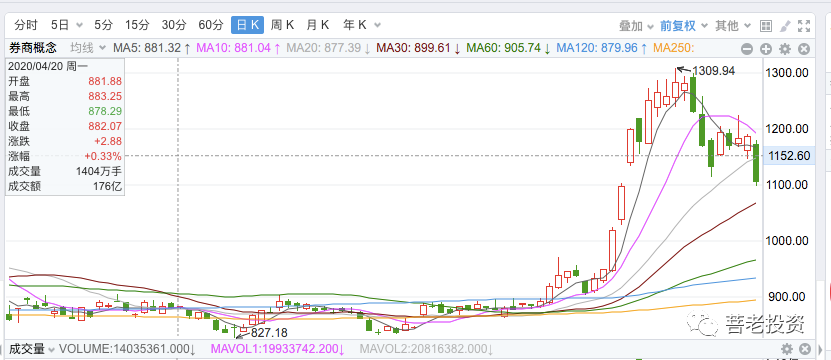This screenshot has width=831, height=360.
Task: Open the 成交量 indicator dropdown
Action: pyautogui.click(x=31, y=349)
